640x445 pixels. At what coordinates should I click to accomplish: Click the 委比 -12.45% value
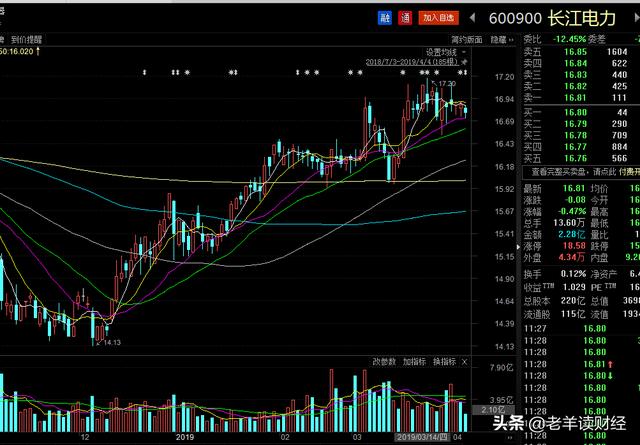(569, 40)
